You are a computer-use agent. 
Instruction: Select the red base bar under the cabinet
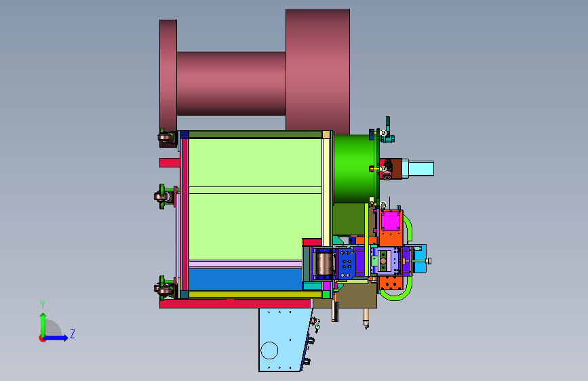235,304
